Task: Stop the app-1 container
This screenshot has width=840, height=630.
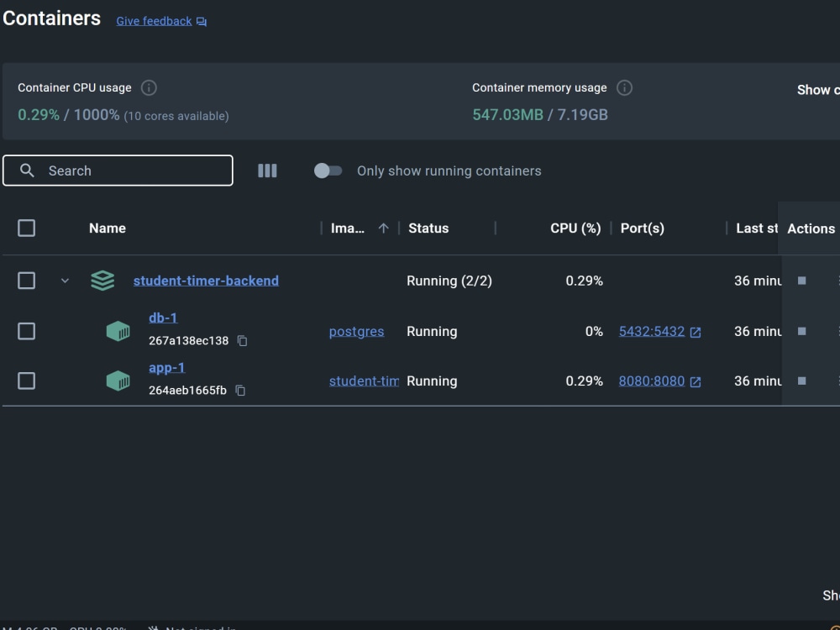Action: pyautogui.click(x=802, y=381)
